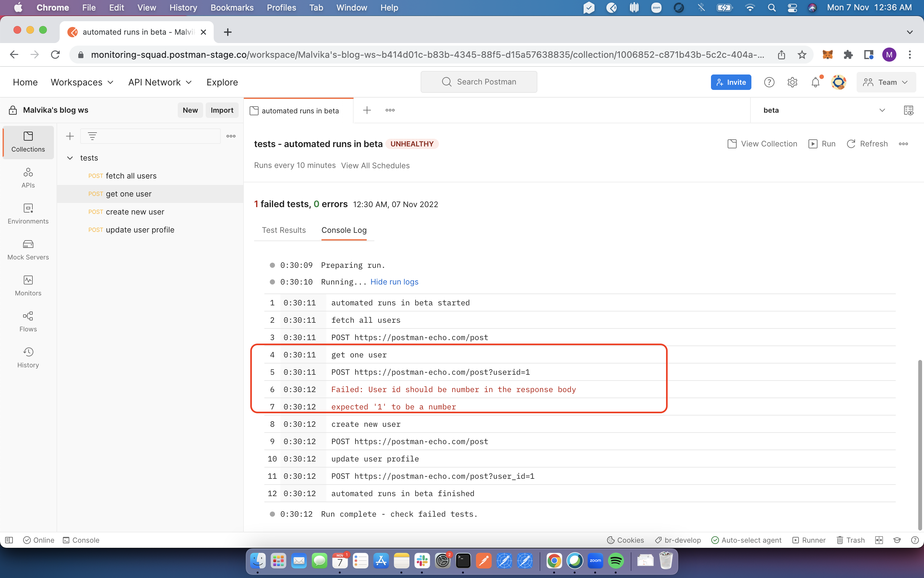Bookmark this page with the star icon
This screenshot has width=924, height=578.
[x=802, y=55]
